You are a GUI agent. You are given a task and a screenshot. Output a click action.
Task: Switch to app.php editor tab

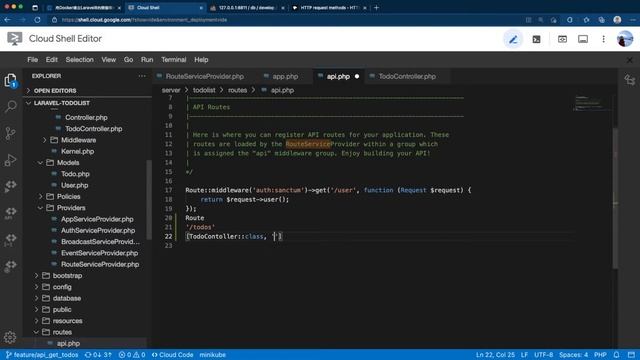[x=285, y=76]
